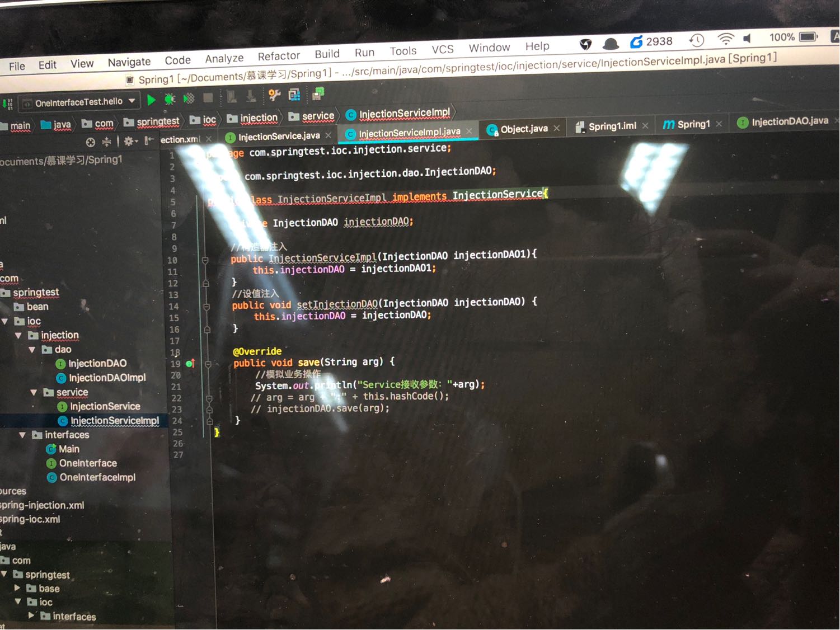Open the Build menu
The height and width of the screenshot is (630, 840).
tap(327, 54)
